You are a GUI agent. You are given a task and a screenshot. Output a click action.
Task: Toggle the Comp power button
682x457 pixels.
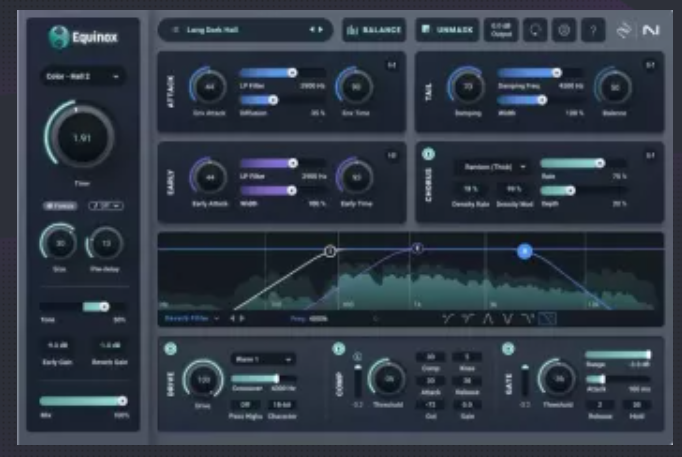click(x=338, y=348)
